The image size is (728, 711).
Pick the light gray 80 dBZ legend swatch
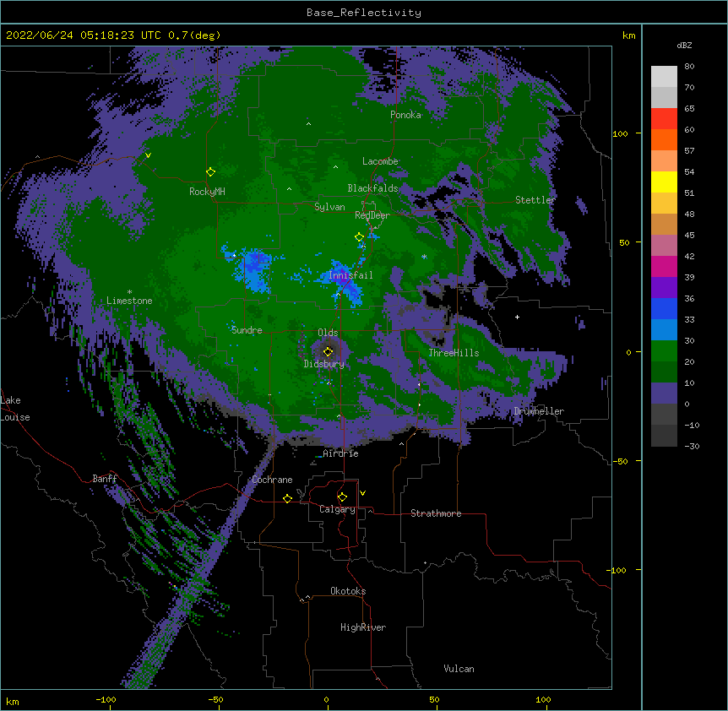(x=664, y=77)
